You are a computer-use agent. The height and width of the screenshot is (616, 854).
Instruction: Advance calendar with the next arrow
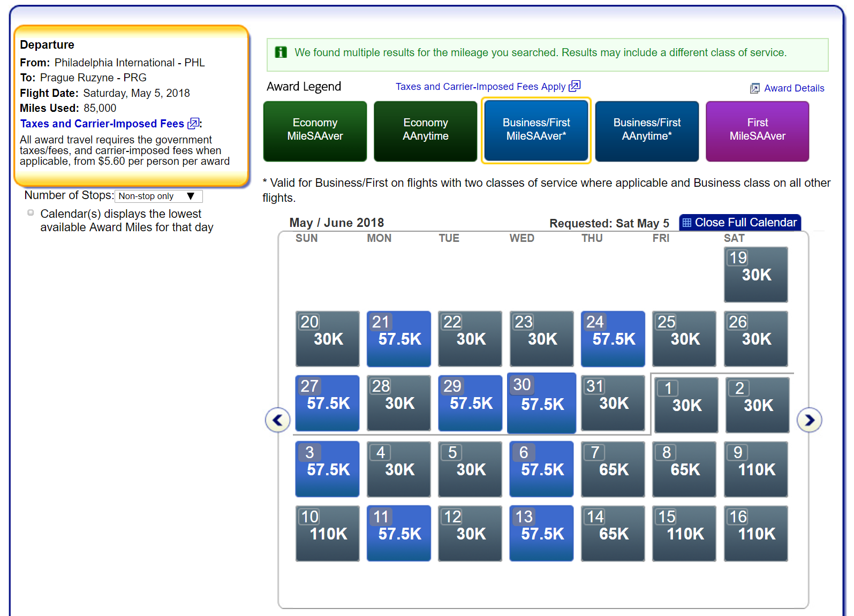(809, 420)
